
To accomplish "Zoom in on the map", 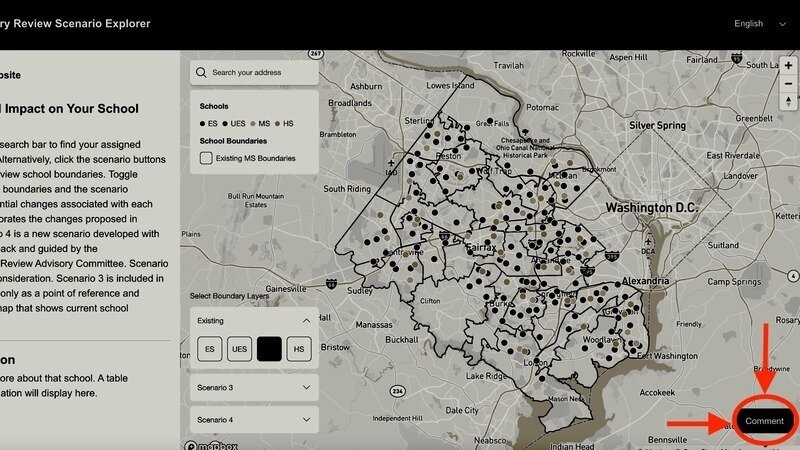I will coord(788,66).
